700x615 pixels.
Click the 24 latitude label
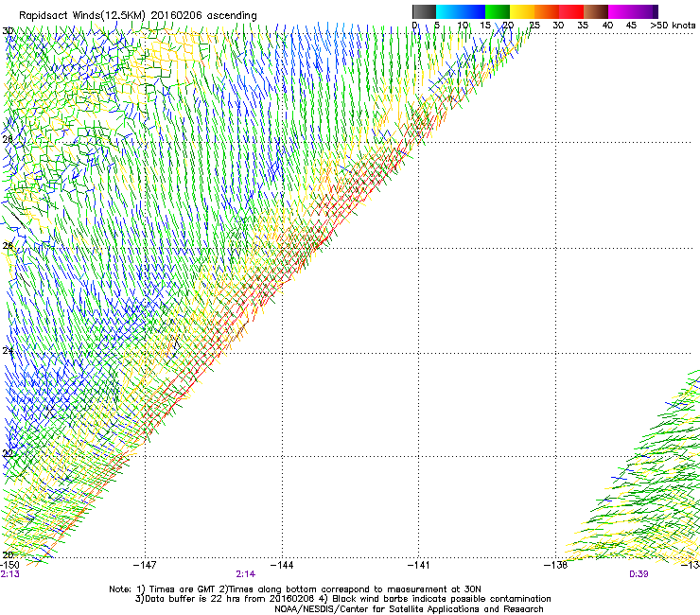coord(8,351)
